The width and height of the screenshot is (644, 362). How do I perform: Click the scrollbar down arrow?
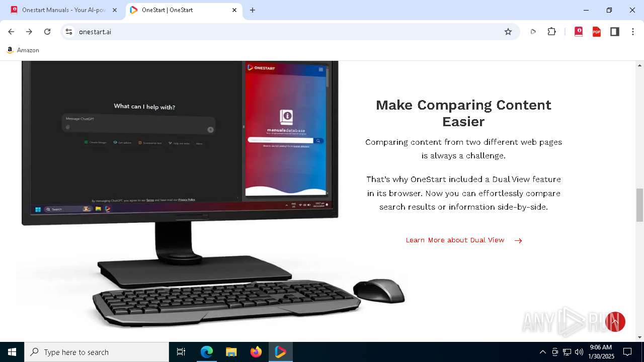coord(639,337)
